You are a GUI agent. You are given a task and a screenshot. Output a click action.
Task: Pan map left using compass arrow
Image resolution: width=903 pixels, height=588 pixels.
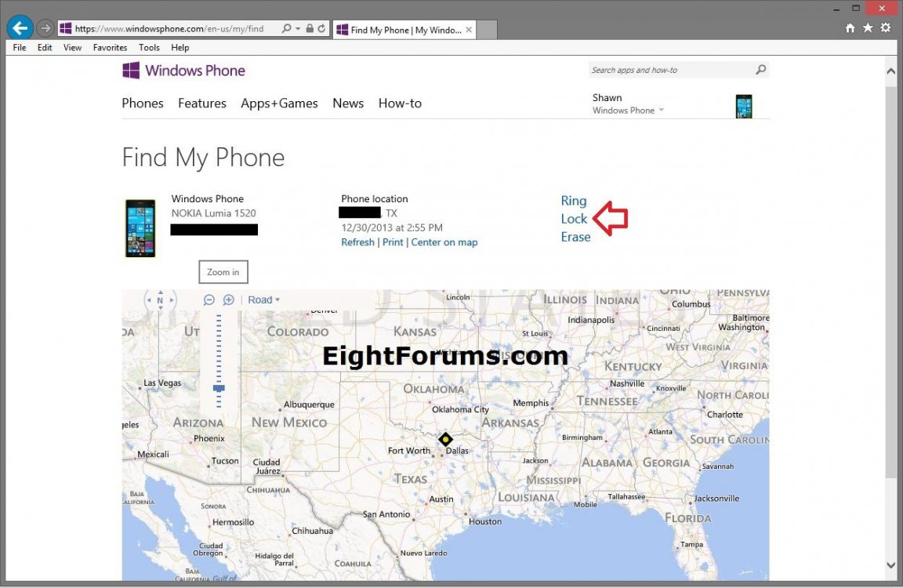[x=149, y=300]
